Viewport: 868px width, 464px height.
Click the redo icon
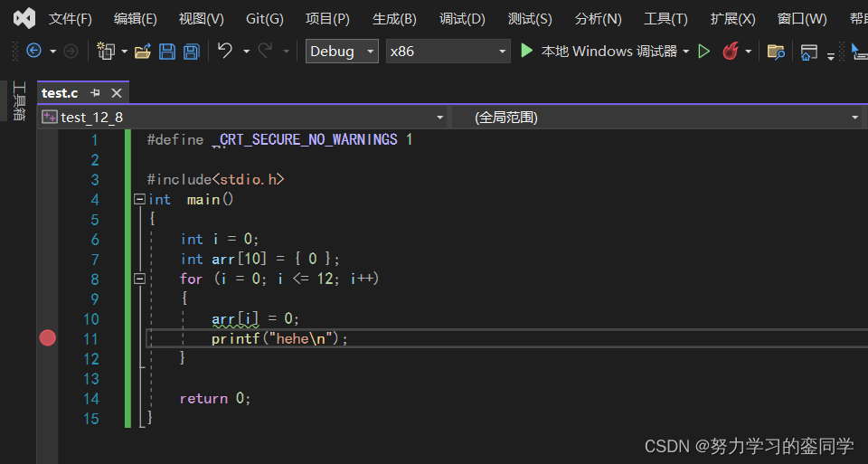click(265, 51)
